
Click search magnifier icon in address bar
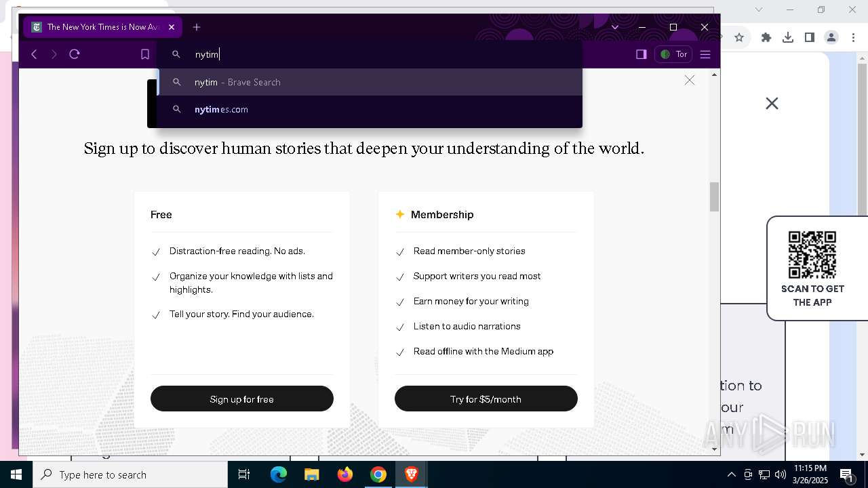pos(176,54)
